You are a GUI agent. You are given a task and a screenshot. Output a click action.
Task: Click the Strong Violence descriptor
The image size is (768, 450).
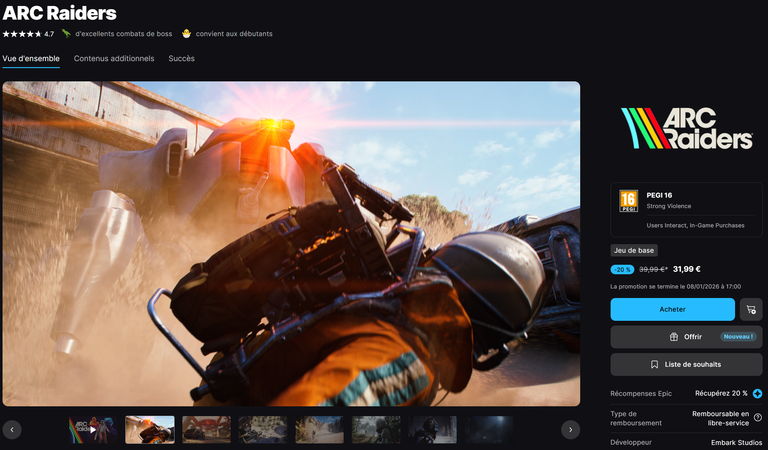coord(669,206)
